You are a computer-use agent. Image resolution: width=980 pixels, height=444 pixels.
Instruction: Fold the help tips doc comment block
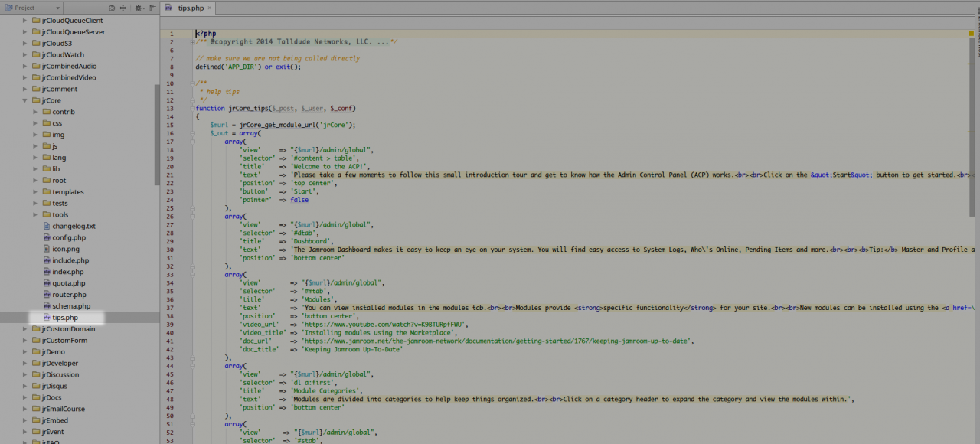point(192,83)
